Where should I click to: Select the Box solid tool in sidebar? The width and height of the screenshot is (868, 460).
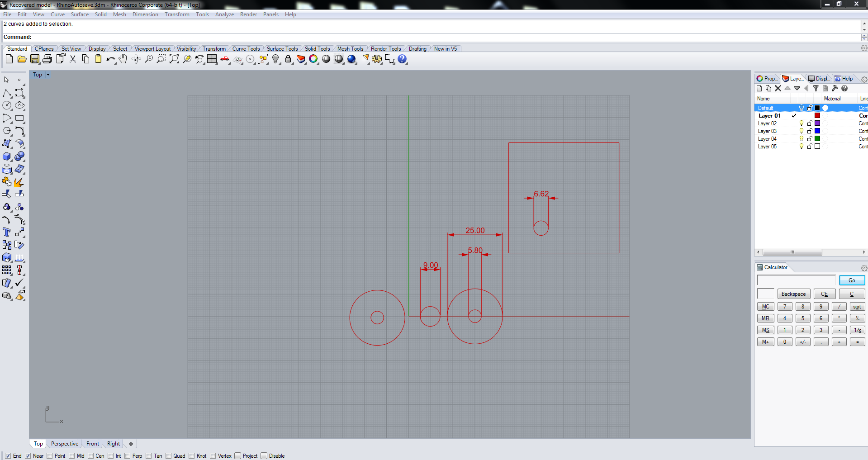tap(7, 156)
